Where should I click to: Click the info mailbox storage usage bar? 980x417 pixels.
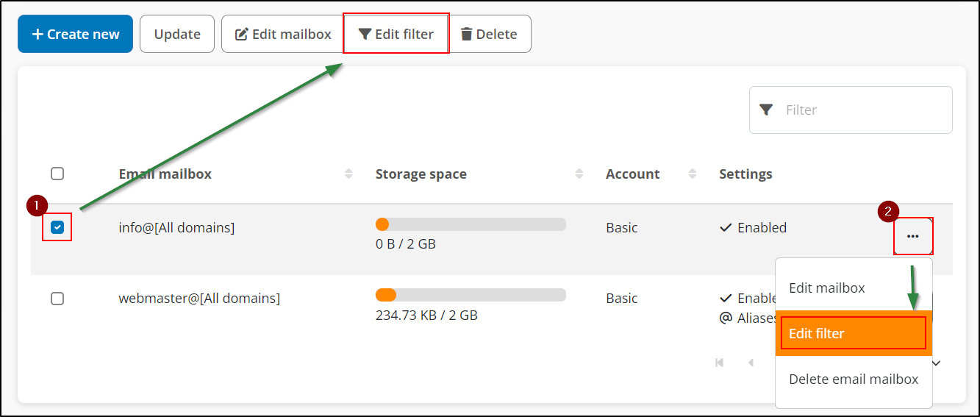pyautogui.click(x=471, y=224)
